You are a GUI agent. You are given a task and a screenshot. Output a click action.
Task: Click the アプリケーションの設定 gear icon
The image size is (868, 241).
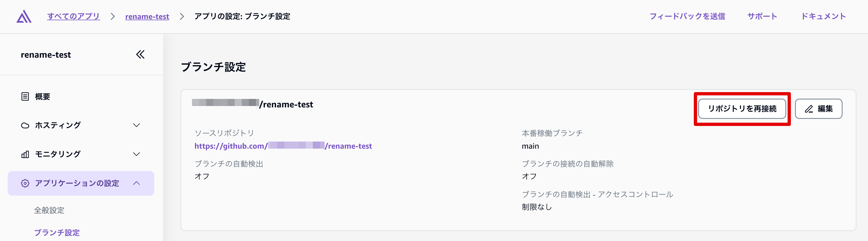tap(25, 183)
